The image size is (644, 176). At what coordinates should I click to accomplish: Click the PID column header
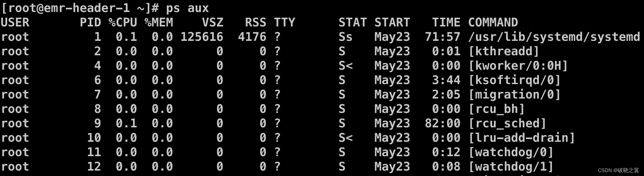click(x=90, y=23)
